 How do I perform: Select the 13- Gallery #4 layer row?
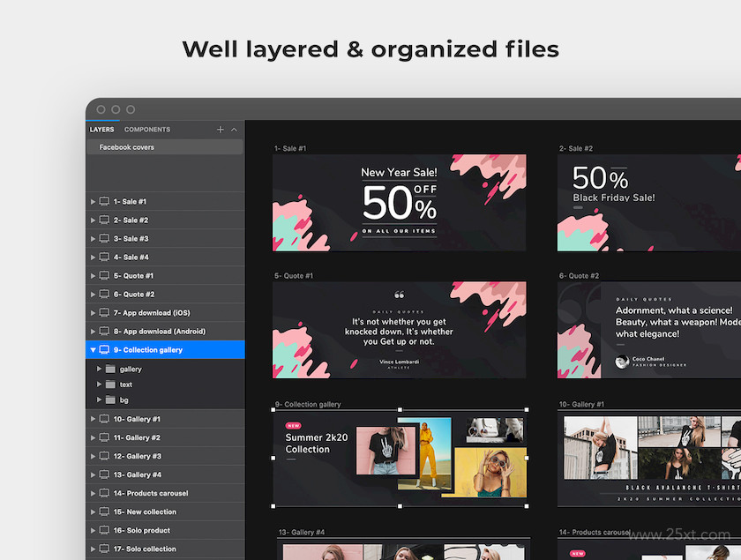click(165, 474)
